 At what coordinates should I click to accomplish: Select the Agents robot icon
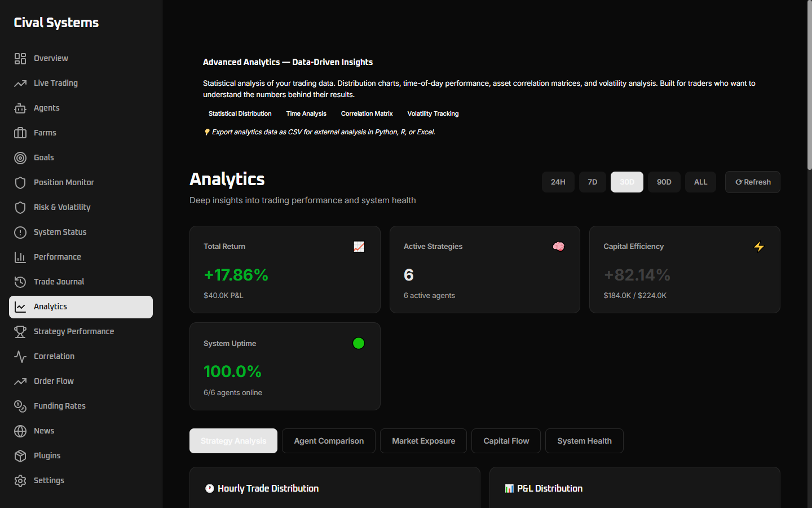[x=20, y=108]
